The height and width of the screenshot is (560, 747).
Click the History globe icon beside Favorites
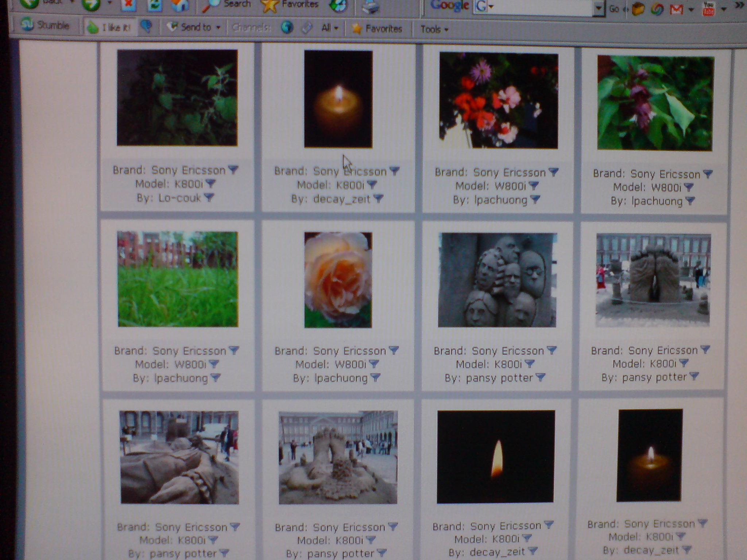[x=338, y=5]
